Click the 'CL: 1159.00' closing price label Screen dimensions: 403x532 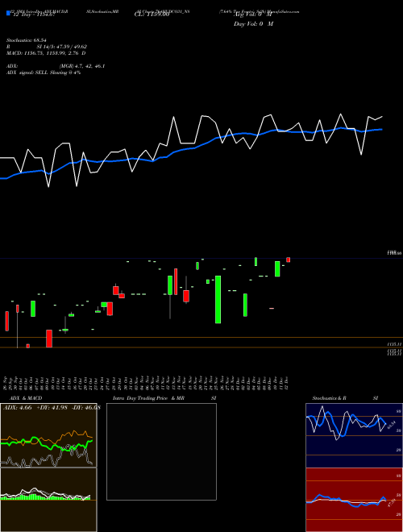(152, 15)
